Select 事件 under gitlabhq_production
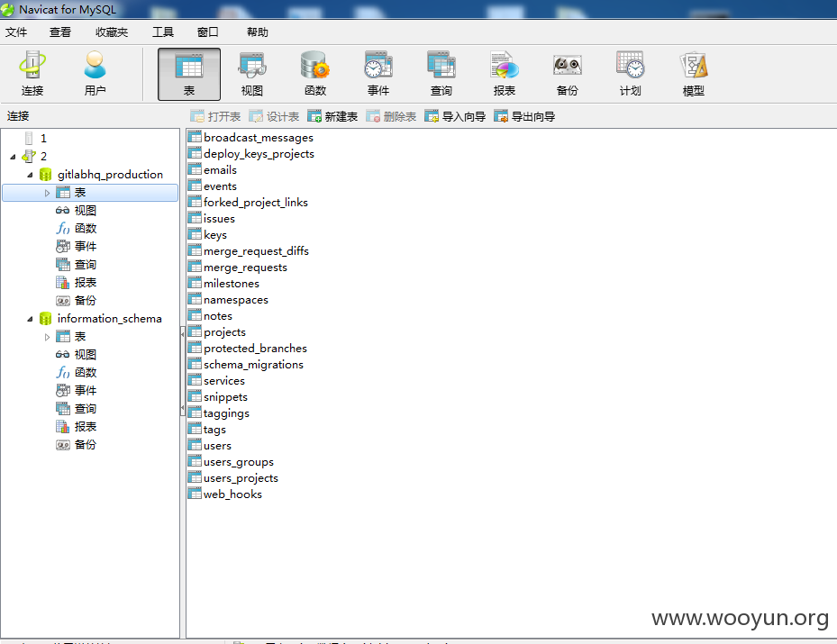 point(76,247)
